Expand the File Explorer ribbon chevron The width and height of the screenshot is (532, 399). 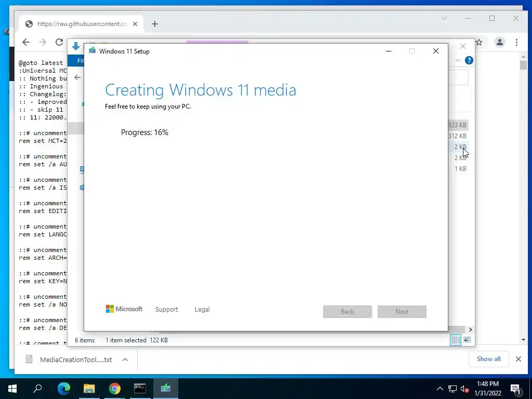458,60
